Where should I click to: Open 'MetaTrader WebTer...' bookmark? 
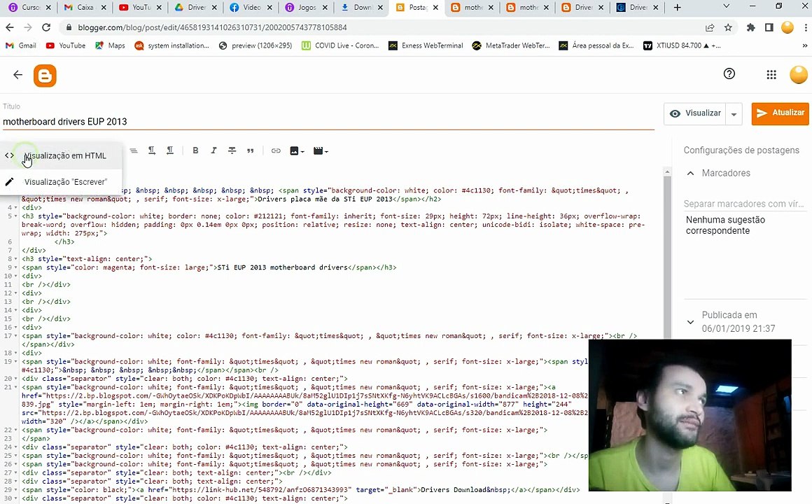(x=511, y=45)
